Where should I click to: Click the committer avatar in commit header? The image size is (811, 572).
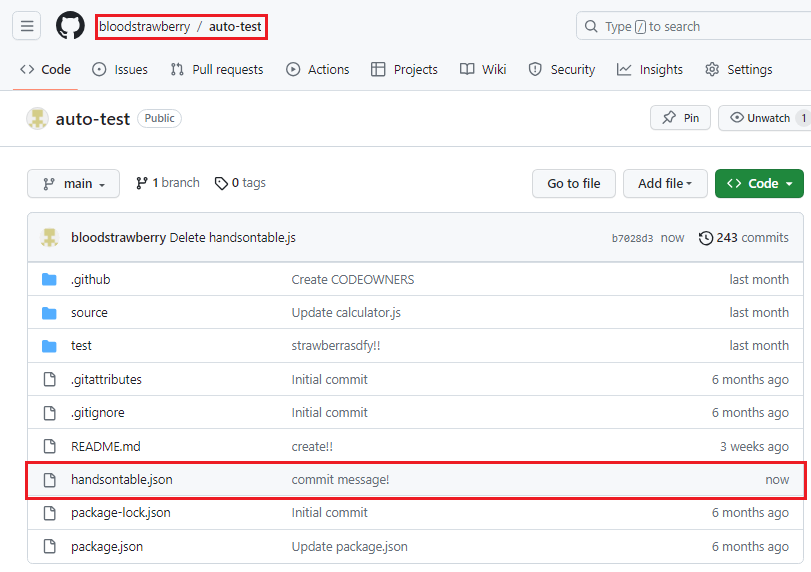coord(50,238)
